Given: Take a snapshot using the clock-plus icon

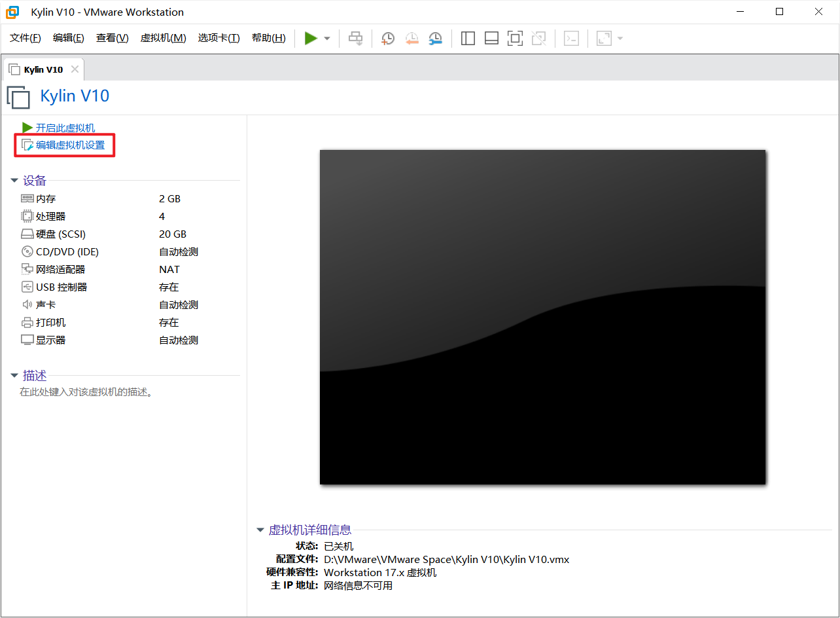Looking at the screenshot, I should point(387,38).
